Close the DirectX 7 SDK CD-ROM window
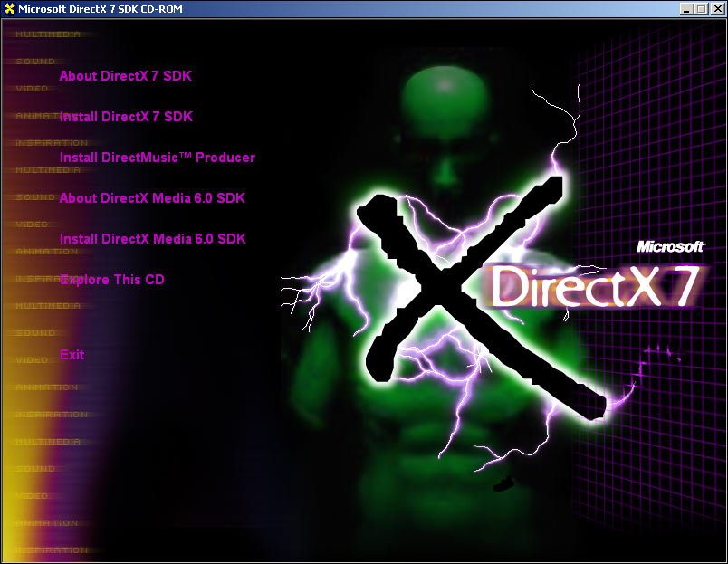Image resolution: width=728 pixels, height=564 pixels. pos(716,9)
